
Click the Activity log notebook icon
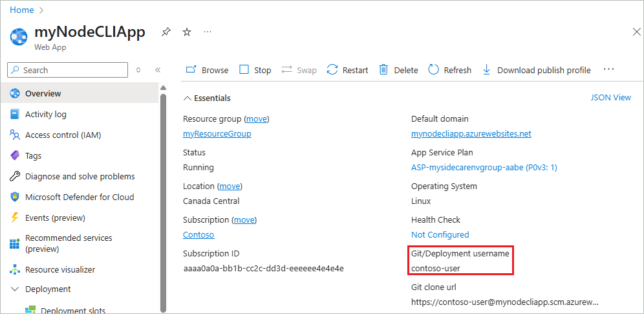tap(15, 114)
